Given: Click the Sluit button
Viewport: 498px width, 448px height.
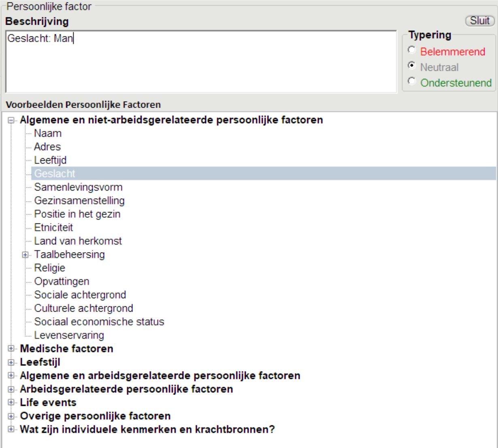Looking at the screenshot, I should coord(480,21).
